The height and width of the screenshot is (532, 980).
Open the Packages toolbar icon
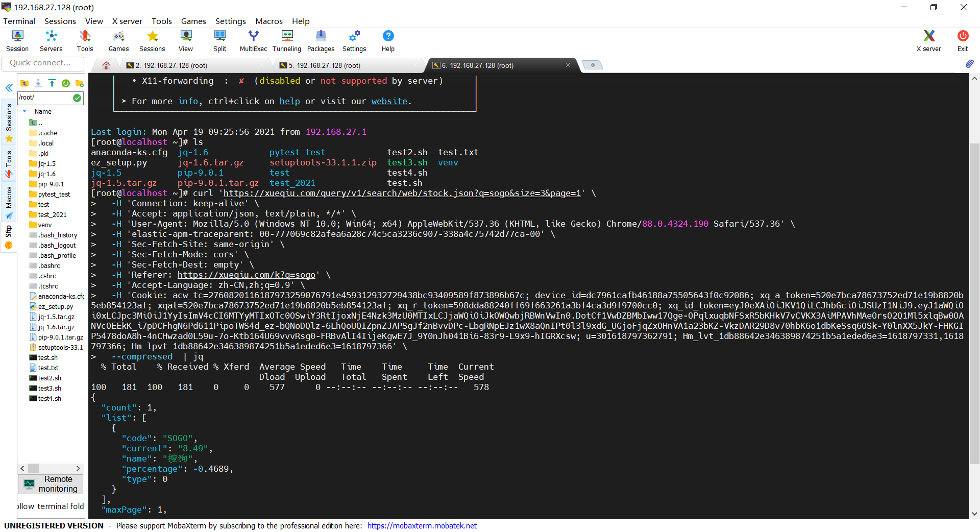(321, 41)
